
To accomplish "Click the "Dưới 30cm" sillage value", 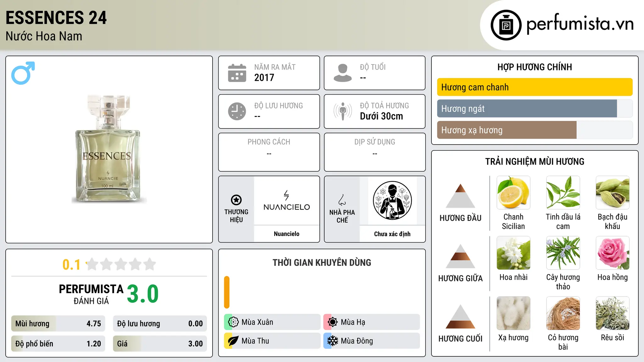I will tap(381, 116).
